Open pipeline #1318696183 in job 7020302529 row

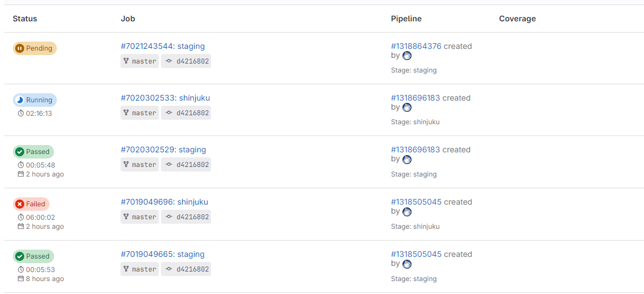pos(415,150)
